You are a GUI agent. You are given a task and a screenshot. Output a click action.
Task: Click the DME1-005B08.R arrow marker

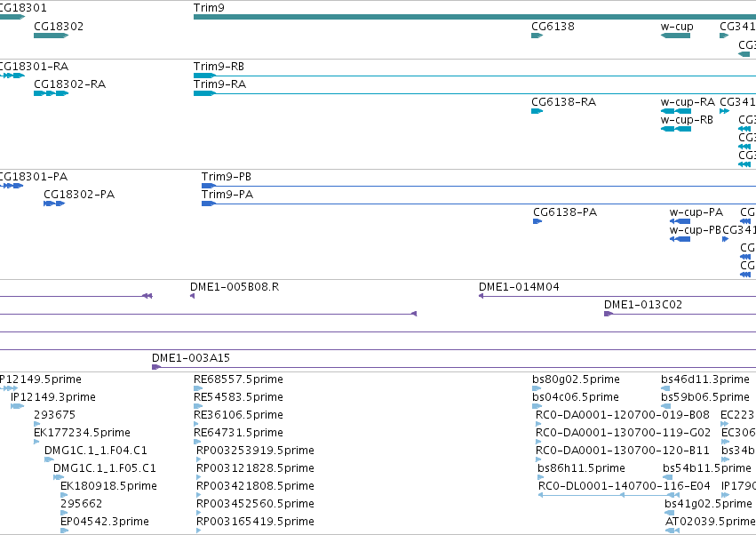[x=193, y=296]
